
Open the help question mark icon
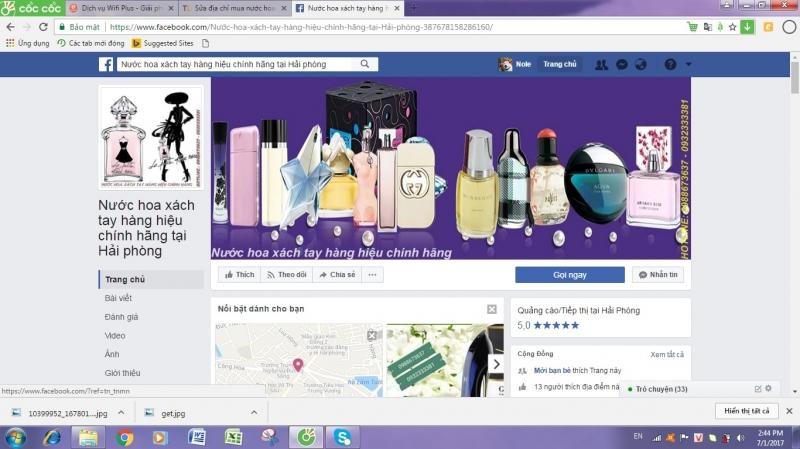coord(670,65)
